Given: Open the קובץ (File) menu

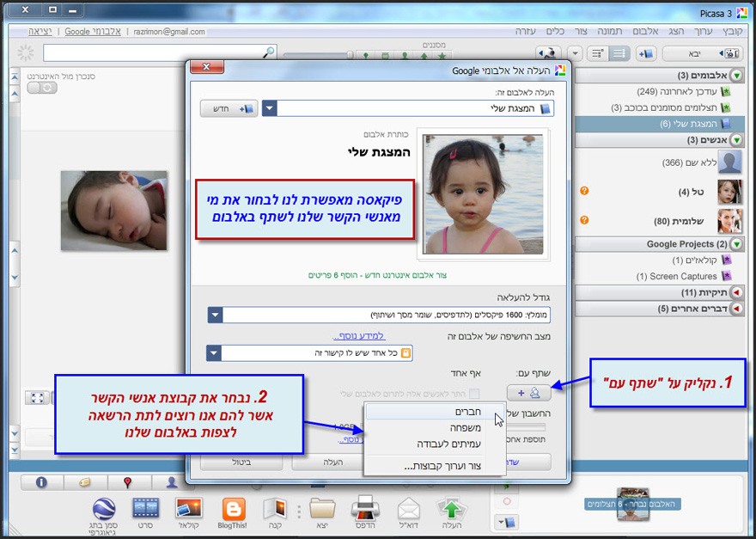Looking at the screenshot, I should 734,31.
